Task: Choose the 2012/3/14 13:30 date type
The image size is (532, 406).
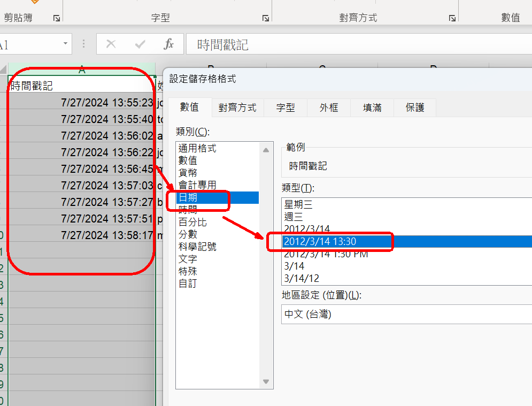Action: coord(320,242)
